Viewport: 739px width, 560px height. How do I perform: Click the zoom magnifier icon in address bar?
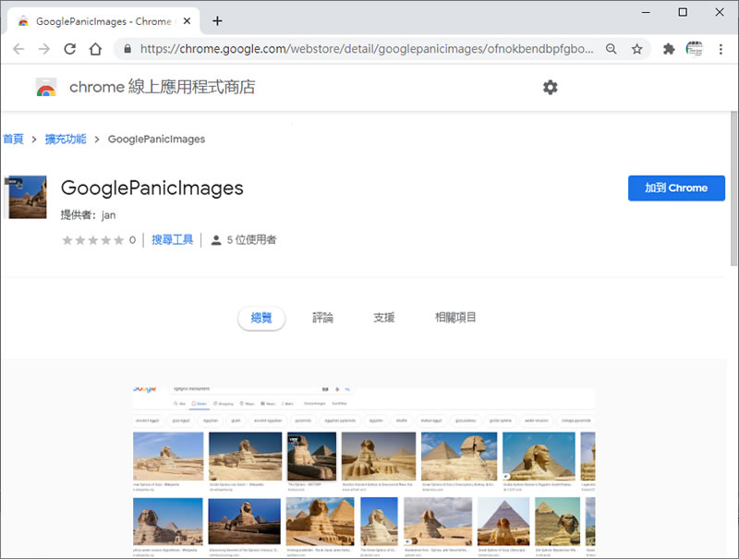tap(611, 49)
